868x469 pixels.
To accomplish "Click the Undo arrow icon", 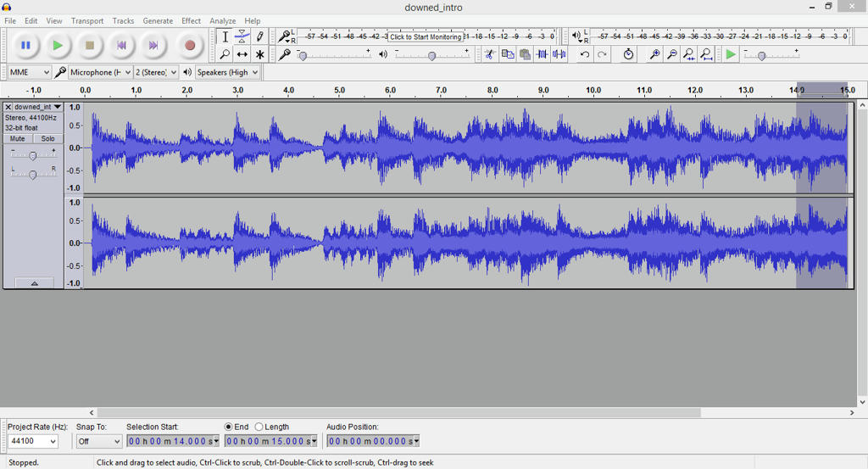I will [x=585, y=54].
